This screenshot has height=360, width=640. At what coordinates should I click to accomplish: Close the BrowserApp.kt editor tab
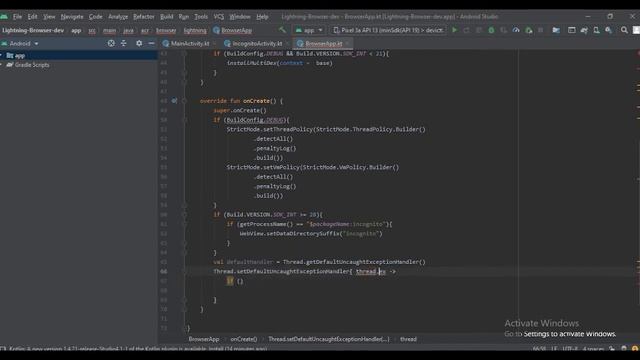347,43
